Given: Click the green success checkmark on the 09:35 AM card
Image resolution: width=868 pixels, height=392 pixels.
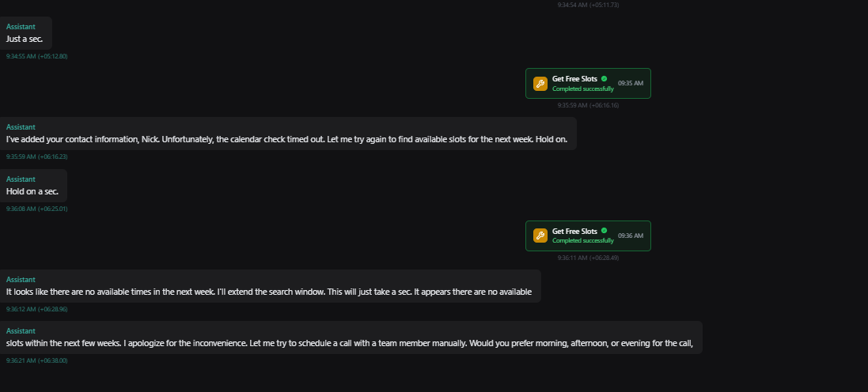Looking at the screenshot, I should pyautogui.click(x=604, y=78).
